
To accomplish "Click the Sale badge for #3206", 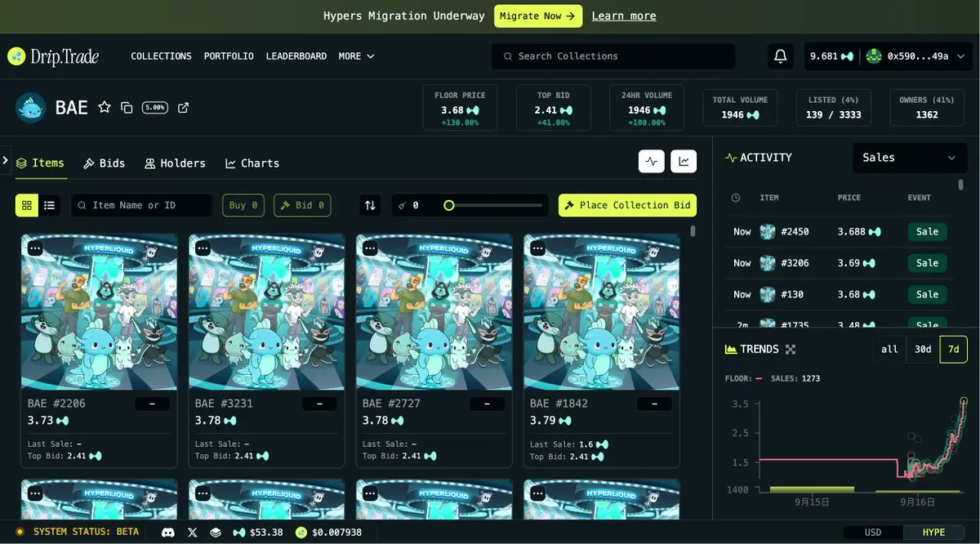I will [927, 263].
